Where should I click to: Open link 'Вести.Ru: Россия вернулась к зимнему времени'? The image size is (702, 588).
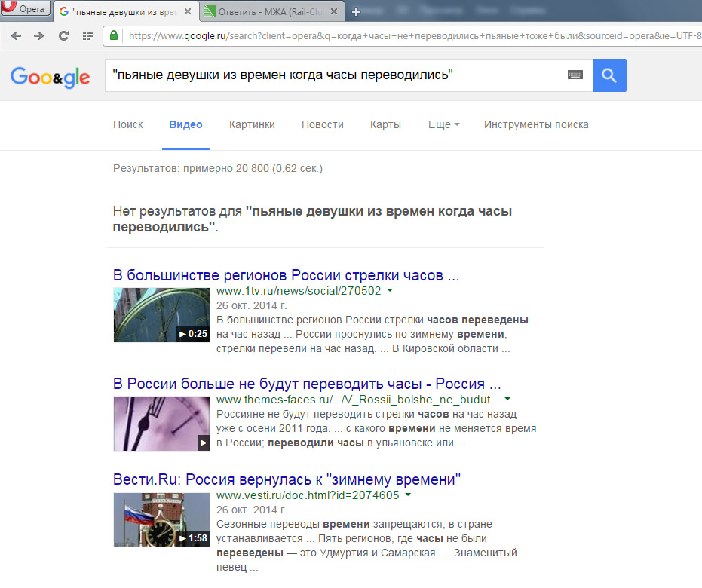pyautogui.click(x=287, y=479)
